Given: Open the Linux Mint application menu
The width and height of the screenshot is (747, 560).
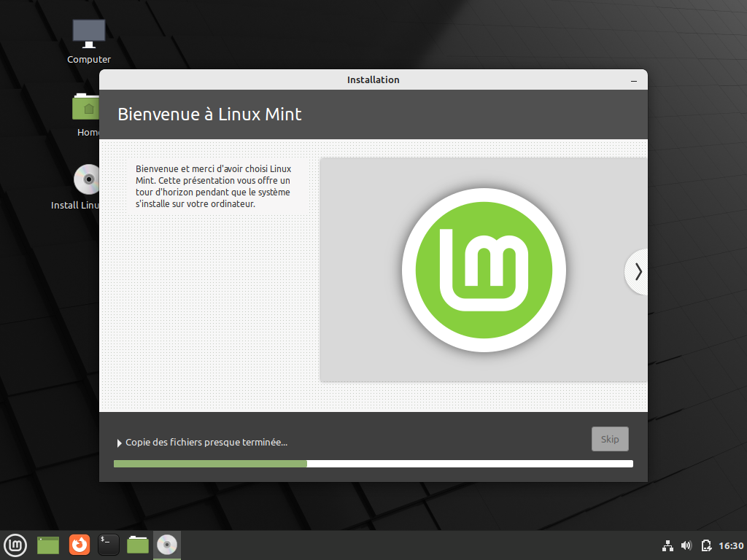Looking at the screenshot, I should point(15,545).
